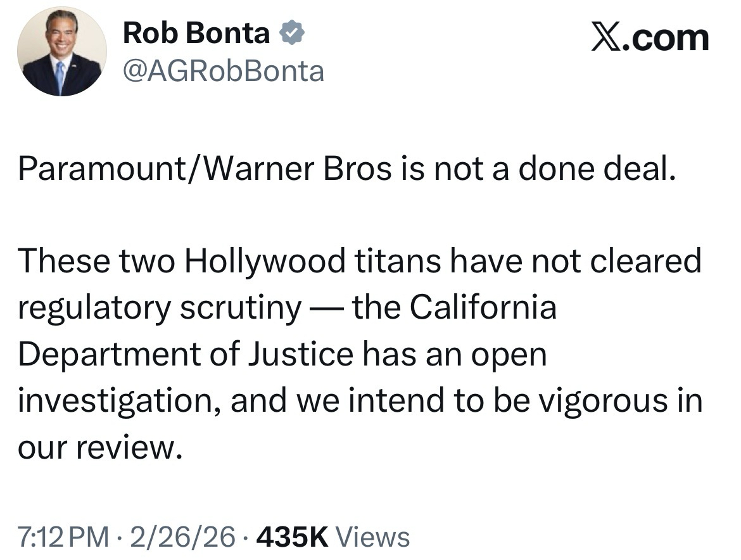Open the @AGRobBonta handle link

click(223, 71)
